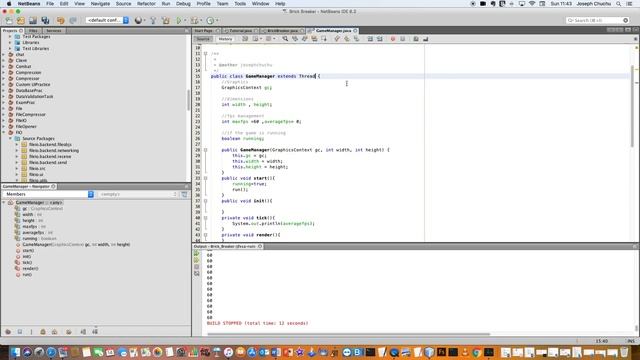This screenshot has width=640, height=360.
Task: Expand the Combat project node
Action: pyautogui.click(x=4, y=67)
